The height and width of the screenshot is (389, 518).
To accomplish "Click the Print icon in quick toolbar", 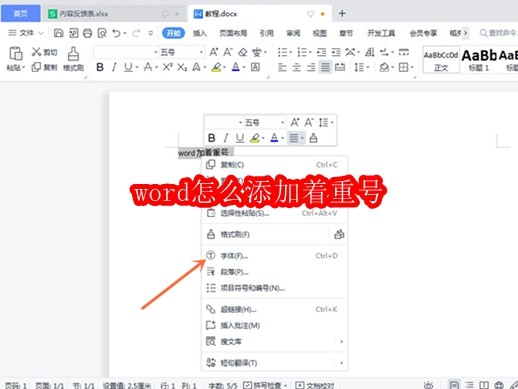I will (x=87, y=33).
